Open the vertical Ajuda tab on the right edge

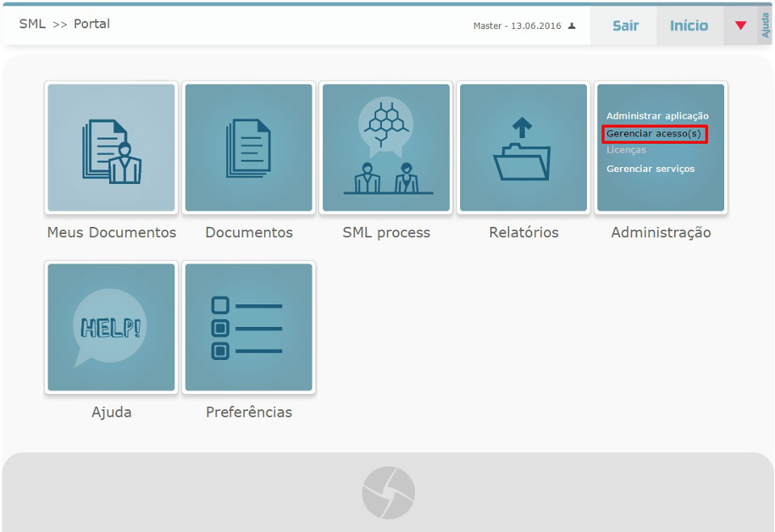coord(765,25)
